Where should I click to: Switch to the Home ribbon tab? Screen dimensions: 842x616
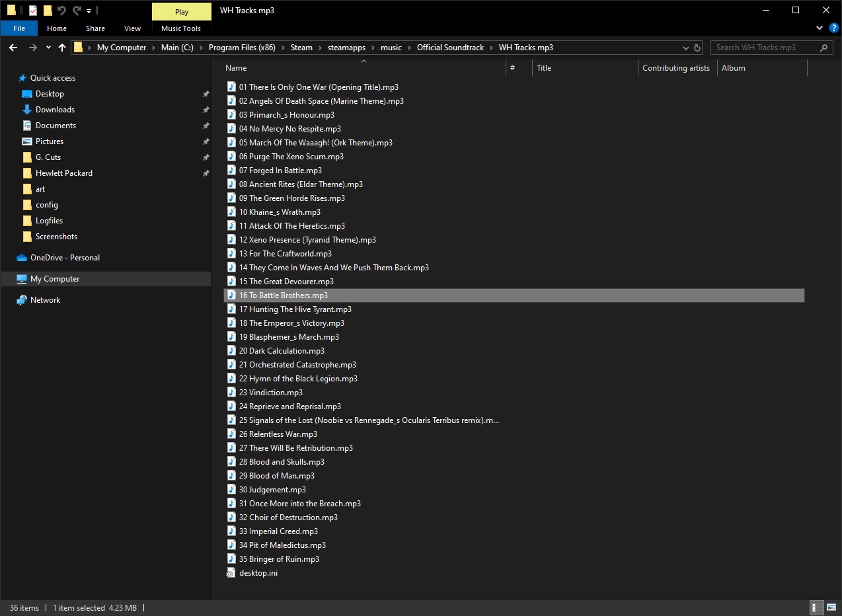(x=57, y=28)
